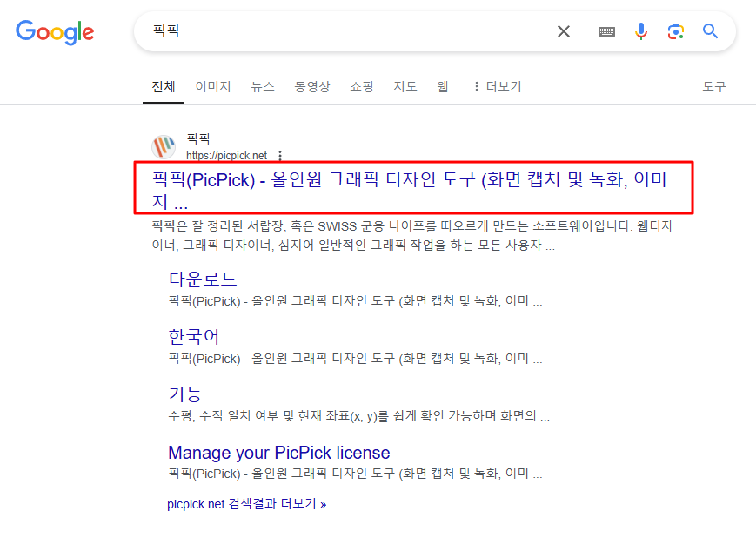Open the on-screen keyboard input tool
The height and width of the screenshot is (545, 756).
pyautogui.click(x=606, y=32)
